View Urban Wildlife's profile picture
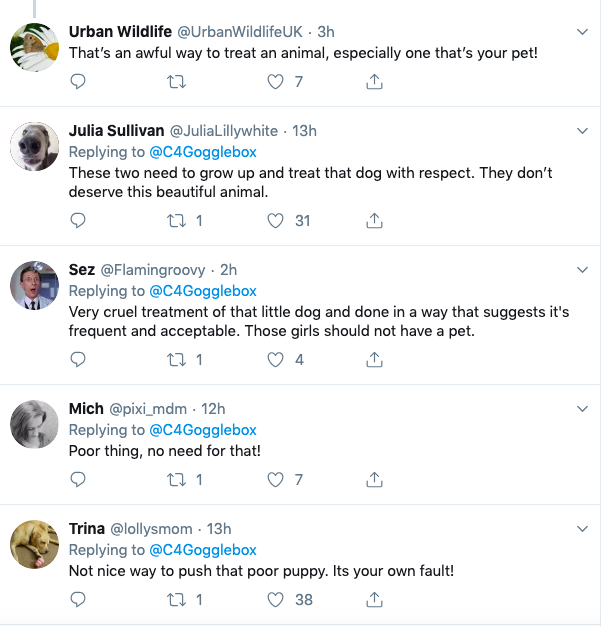The width and height of the screenshot is (601, 626). point(33,48)
